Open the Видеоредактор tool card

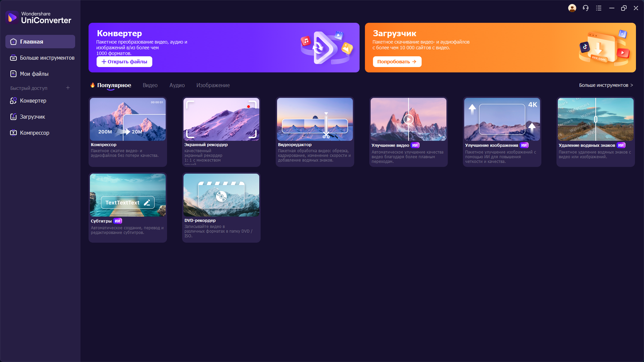(315, 131)
